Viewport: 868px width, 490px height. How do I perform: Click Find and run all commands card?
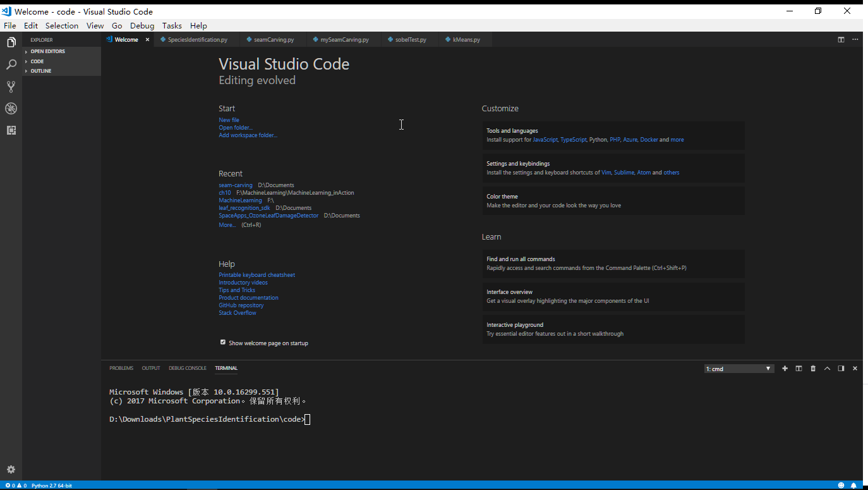click(613, 264)
